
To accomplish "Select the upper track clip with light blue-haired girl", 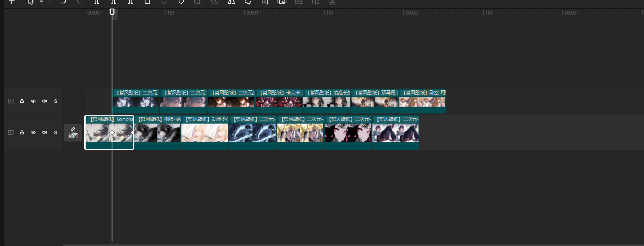I will (184, 101).
